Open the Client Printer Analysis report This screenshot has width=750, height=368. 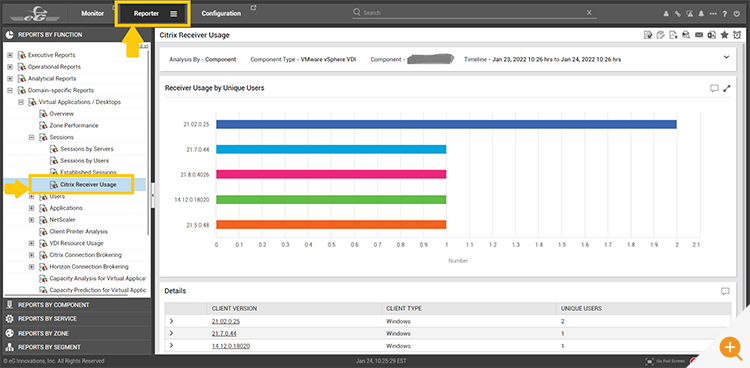point(78,232)
